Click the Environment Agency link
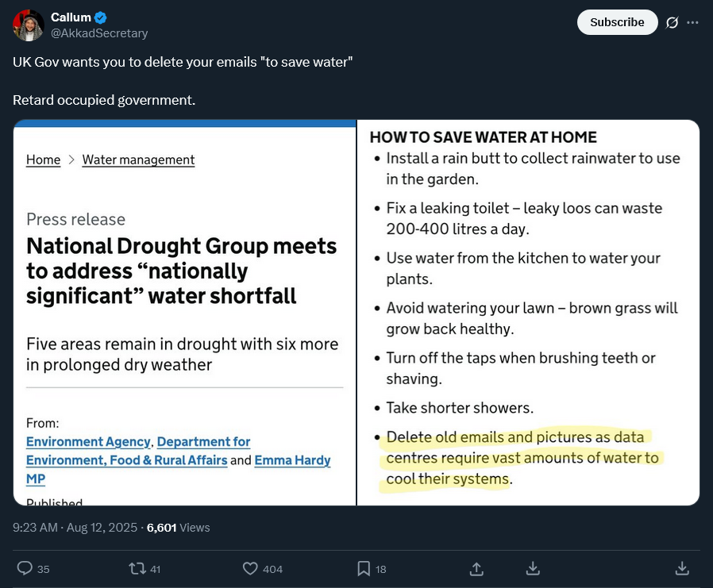This screenshot has height=588, width=713. tap(88, 441)
